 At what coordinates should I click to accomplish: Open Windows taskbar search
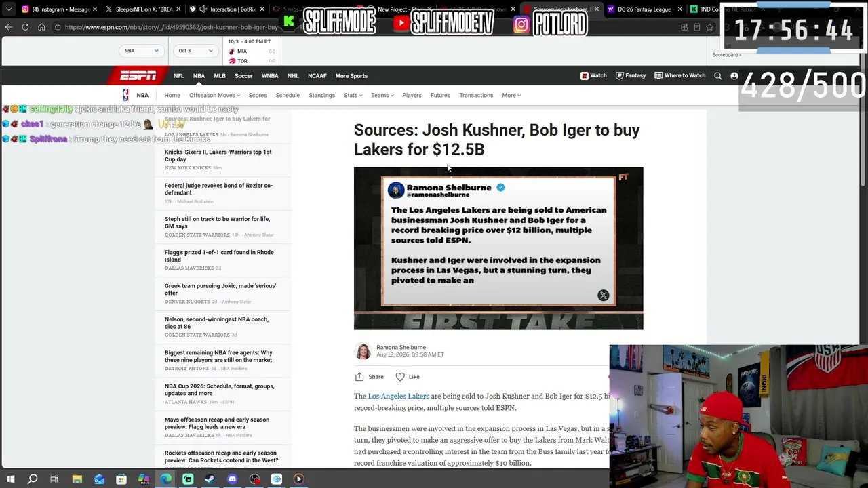click(x=33, y=479)
